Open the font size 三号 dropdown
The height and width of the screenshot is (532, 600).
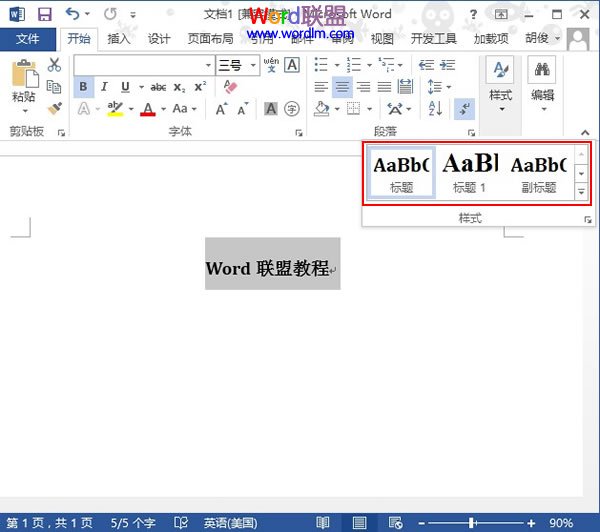(x=253, y=65)
